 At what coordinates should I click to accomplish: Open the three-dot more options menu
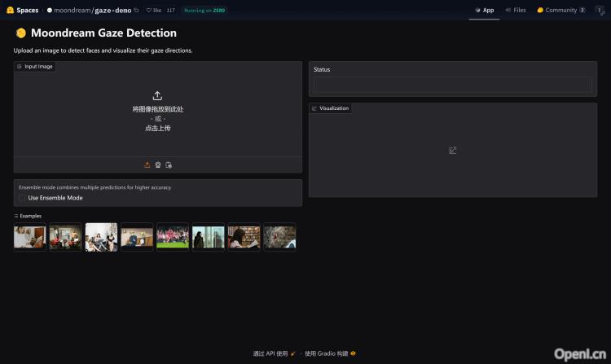coord(600,10)
